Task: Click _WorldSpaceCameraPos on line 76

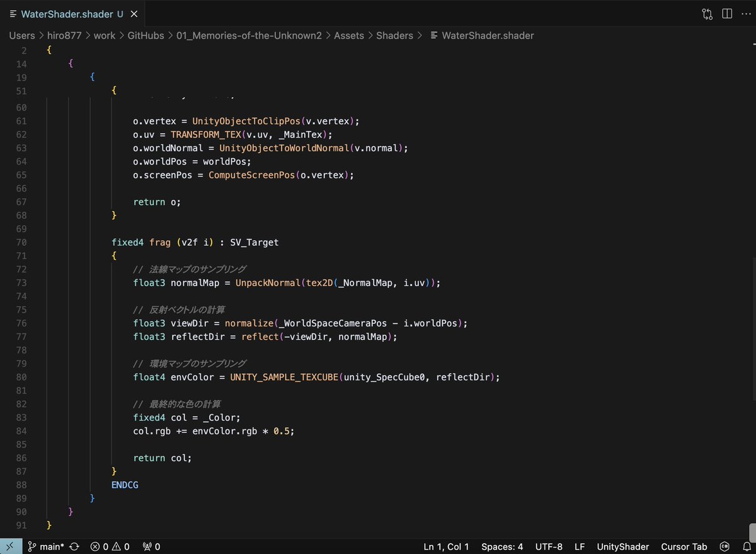Action: (x=331, y=323)
